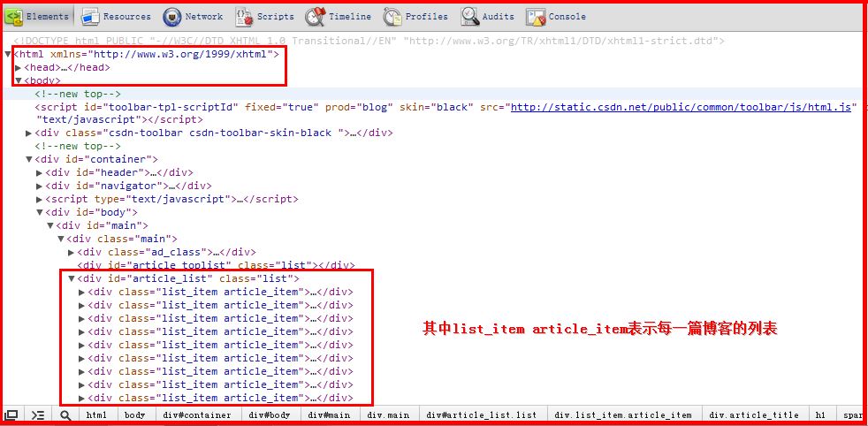
Task: Open the static.csdn.net html.js script link
Action: (681, 107)
